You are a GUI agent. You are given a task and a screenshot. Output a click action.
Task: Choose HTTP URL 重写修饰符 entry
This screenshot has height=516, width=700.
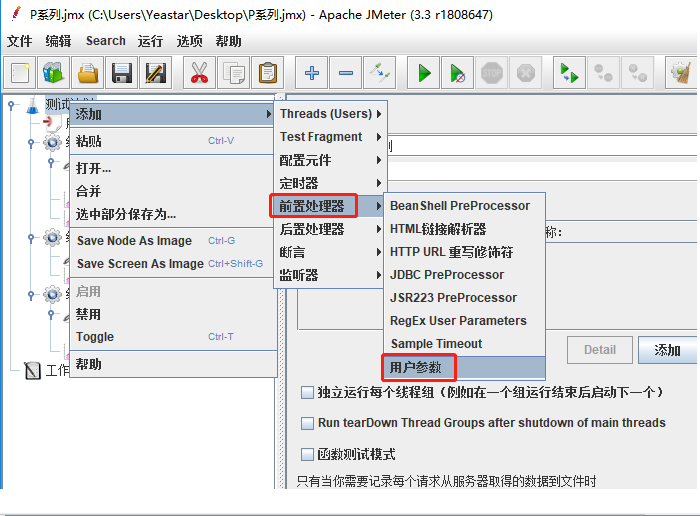pos(465,252)
